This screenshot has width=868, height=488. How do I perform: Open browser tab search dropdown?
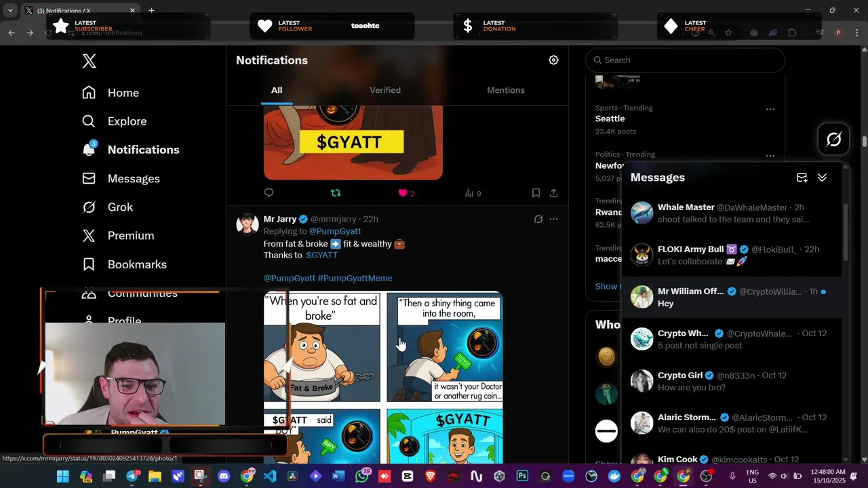click(x=10, y=10)
